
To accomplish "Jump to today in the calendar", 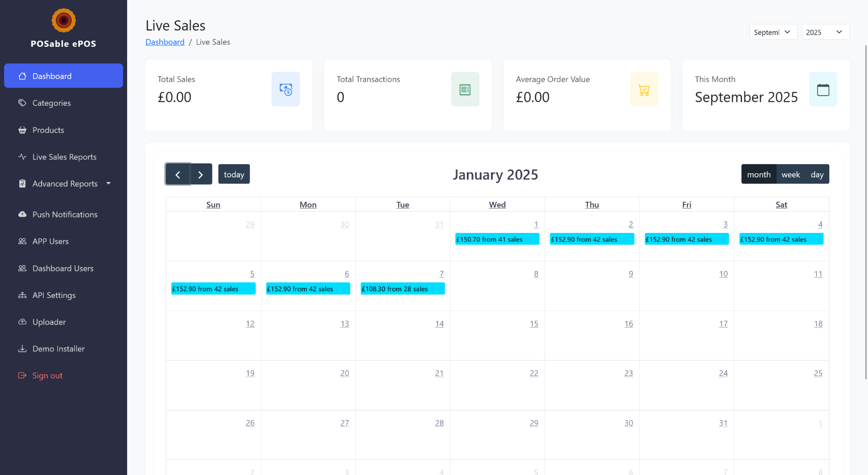I will coord(234,174).
